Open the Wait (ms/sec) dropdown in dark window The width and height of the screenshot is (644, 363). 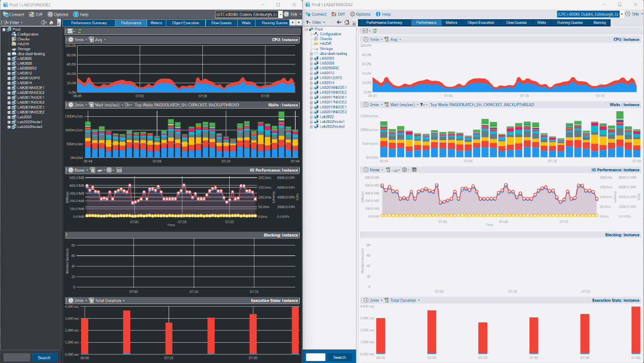105,105
